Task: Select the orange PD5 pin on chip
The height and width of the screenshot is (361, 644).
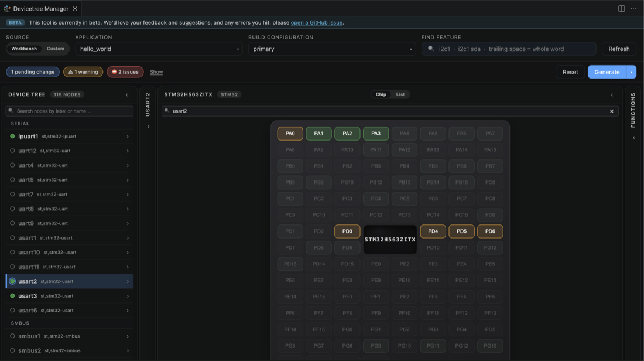Action: pyautogui.click(x=461, y=231)
